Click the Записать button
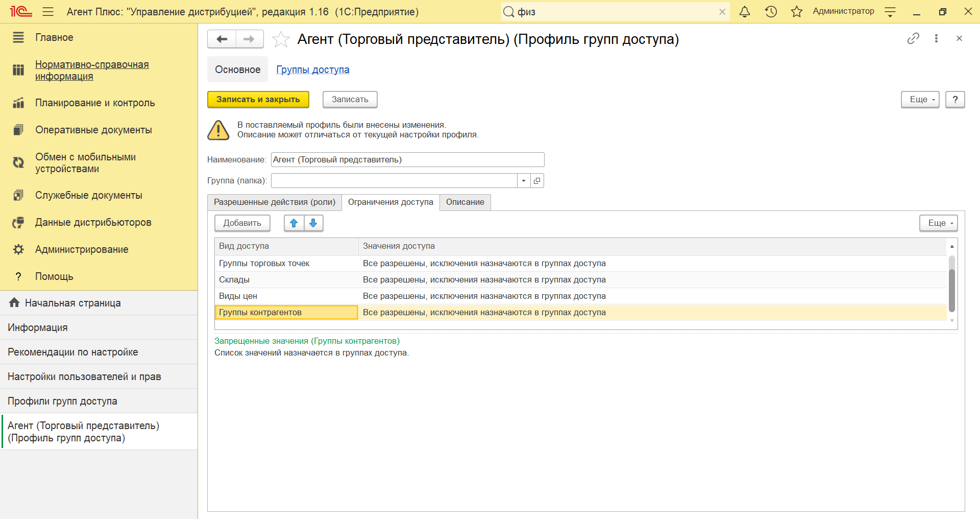Image resolution: width=980 pixels, height=519 pixels. [350, 99]
